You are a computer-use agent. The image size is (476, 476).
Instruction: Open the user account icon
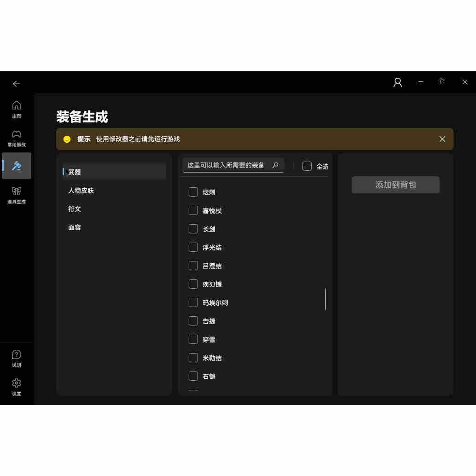tap(397, 82)
